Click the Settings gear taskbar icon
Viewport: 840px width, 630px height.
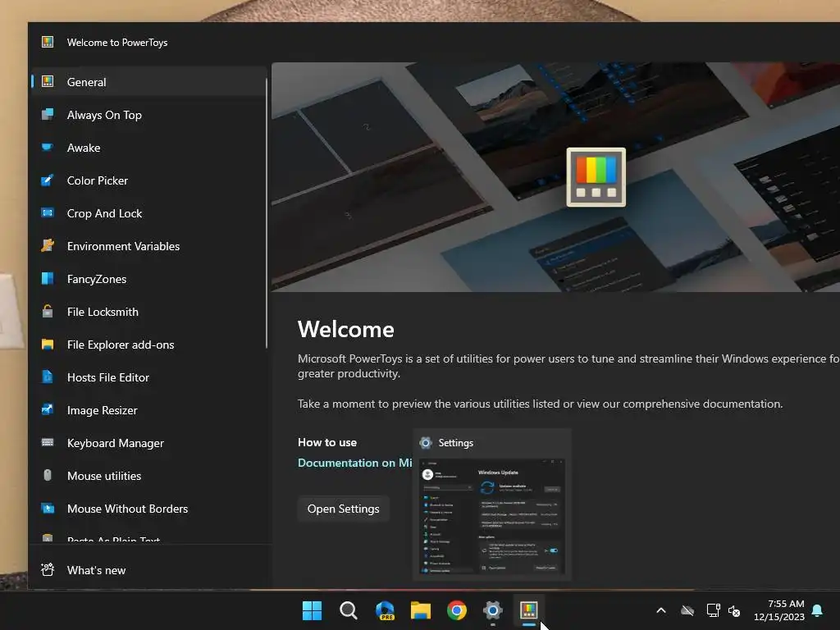(493, 610)
